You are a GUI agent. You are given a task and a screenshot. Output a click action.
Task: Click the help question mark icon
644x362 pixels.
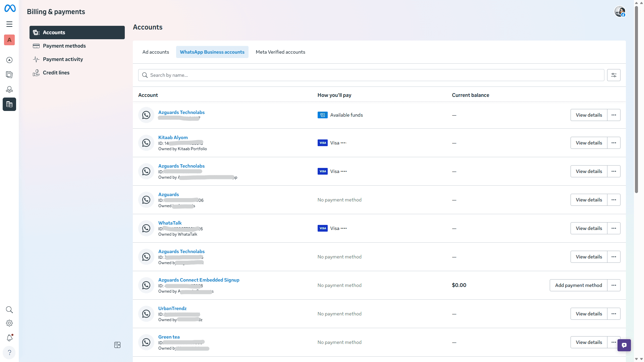tap(9, 353)
